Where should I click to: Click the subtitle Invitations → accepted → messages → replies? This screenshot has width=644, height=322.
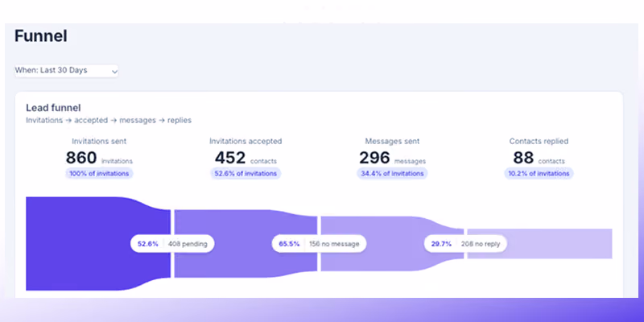pyautogui.click(x=109, y=120)
